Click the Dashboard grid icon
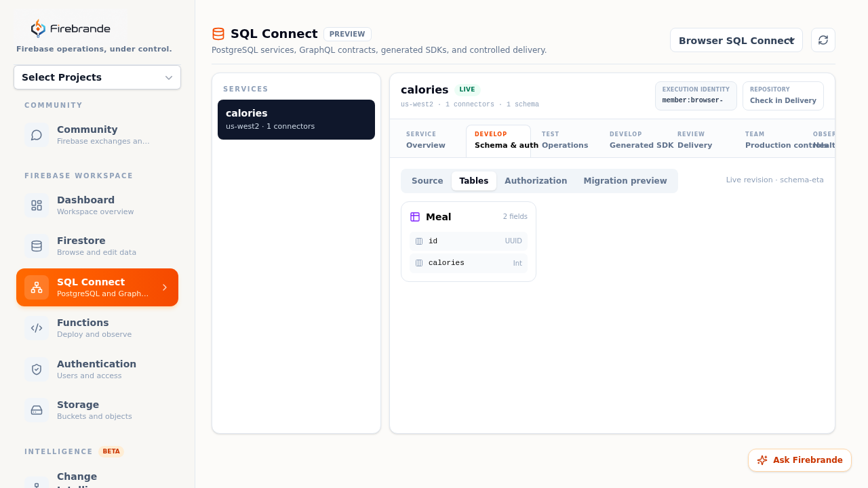Image resolution: width=868 pixels, height=488 pixels. pyautogui.click(x=37, y=205)
